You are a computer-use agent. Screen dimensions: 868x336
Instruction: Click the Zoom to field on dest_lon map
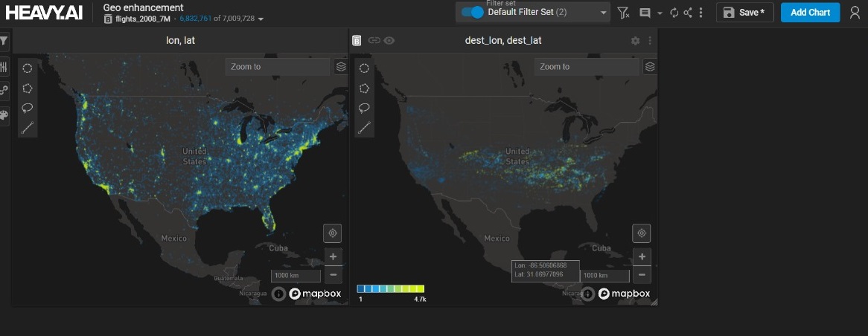[586, 67]
